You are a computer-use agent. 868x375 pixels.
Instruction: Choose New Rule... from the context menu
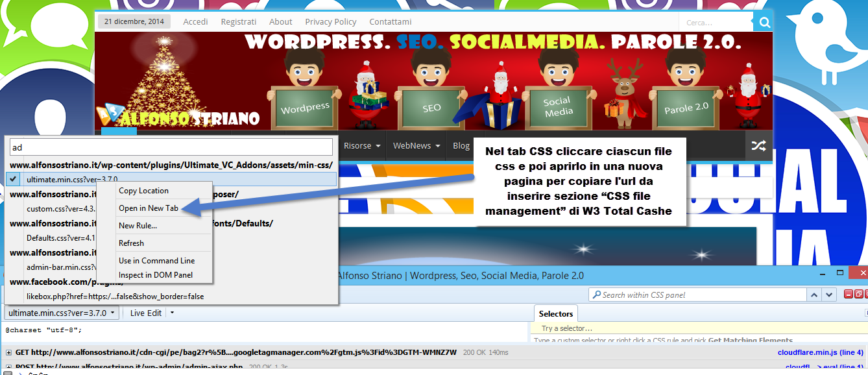coord(138,226)
